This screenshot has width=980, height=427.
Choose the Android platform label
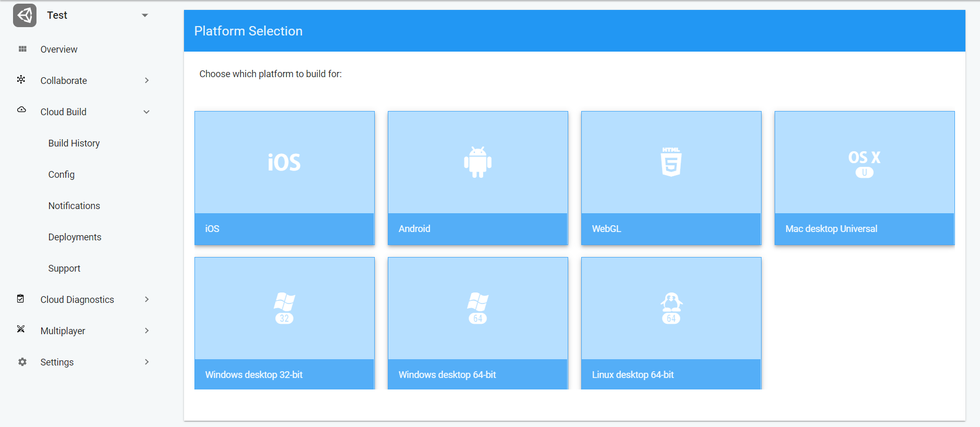[414, 229]
